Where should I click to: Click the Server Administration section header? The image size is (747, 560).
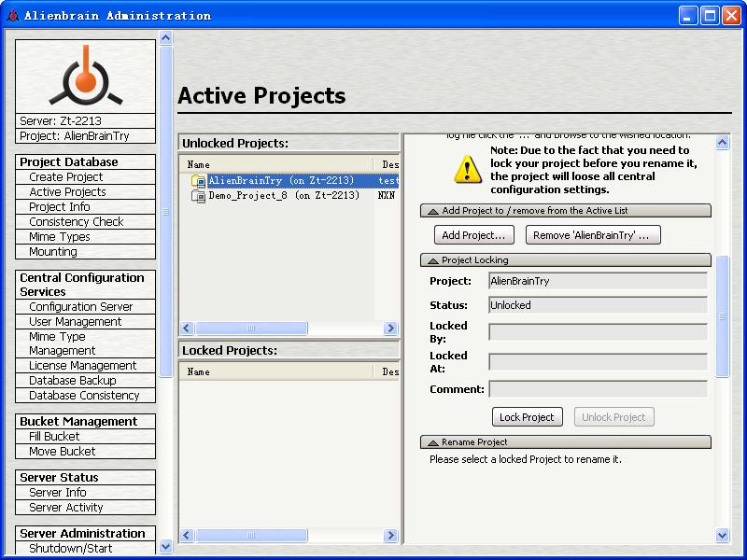coord(86,533)
